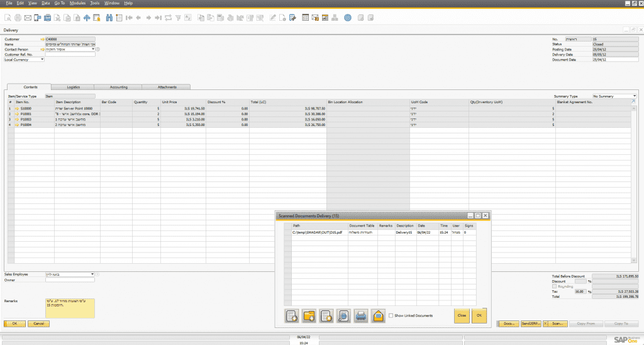
Task: Click the add document icon in Scanned Documents
Action: click(291, 315)
